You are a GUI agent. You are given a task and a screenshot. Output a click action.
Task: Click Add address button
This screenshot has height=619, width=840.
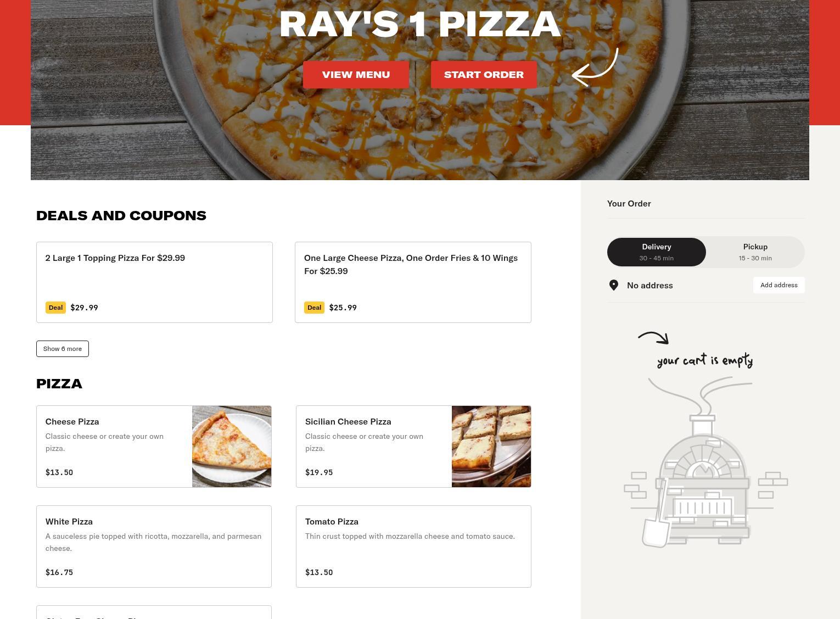coord(779,285)
